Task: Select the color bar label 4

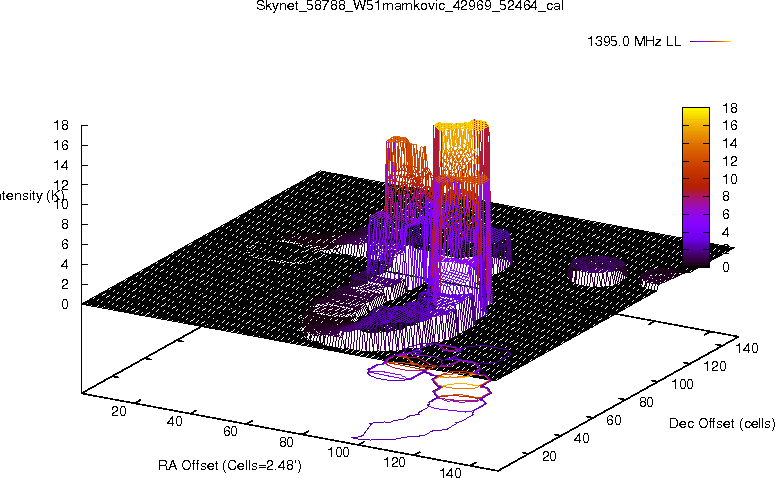Action: pos(726,232)
